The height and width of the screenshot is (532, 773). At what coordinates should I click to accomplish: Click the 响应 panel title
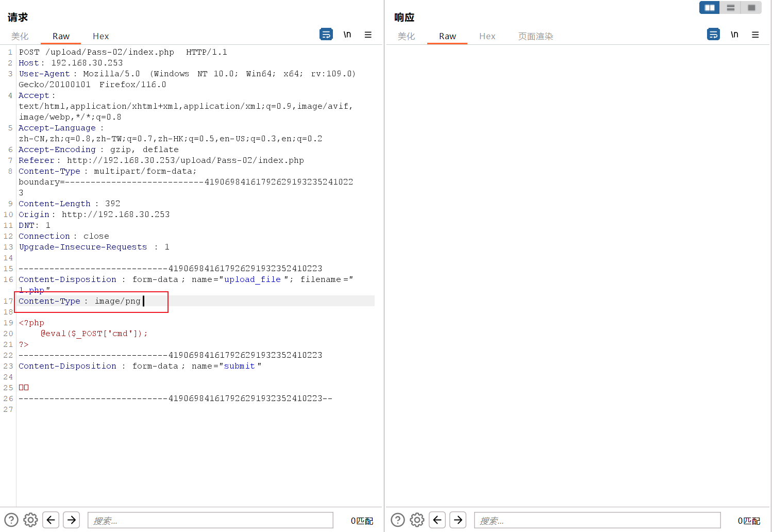click(405, 17)
